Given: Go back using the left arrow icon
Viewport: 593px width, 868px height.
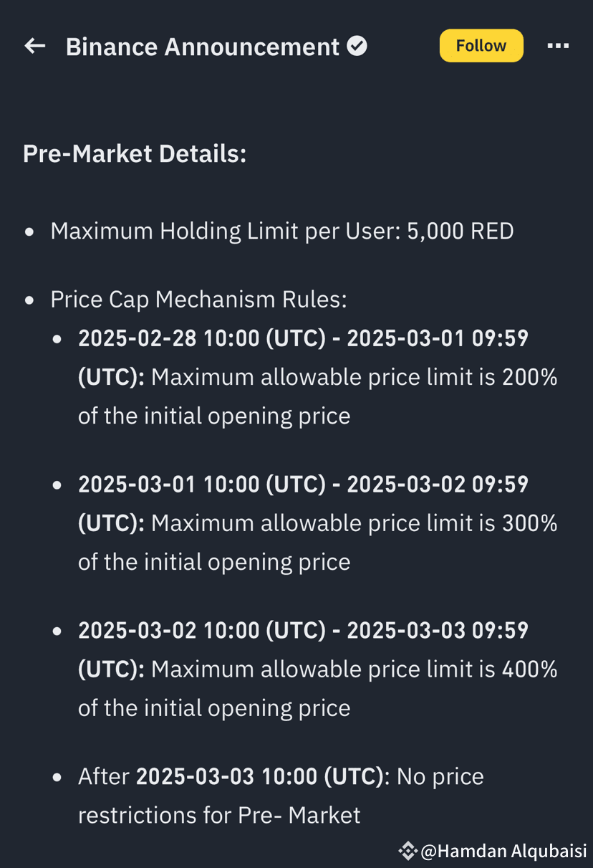Looking at the screenshot, I should tap(34, 47).
